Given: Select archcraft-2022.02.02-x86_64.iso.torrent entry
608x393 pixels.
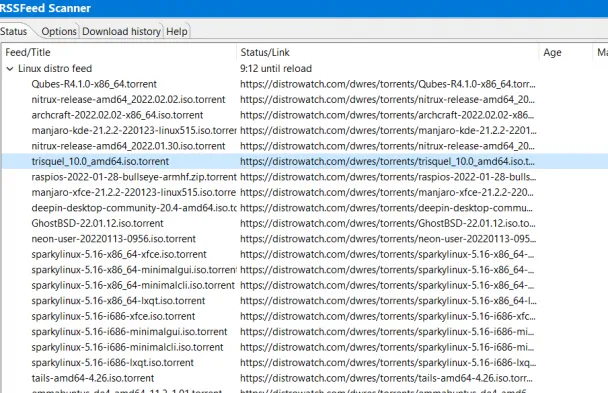Looking at the screenshot, I should pos(117,115).
